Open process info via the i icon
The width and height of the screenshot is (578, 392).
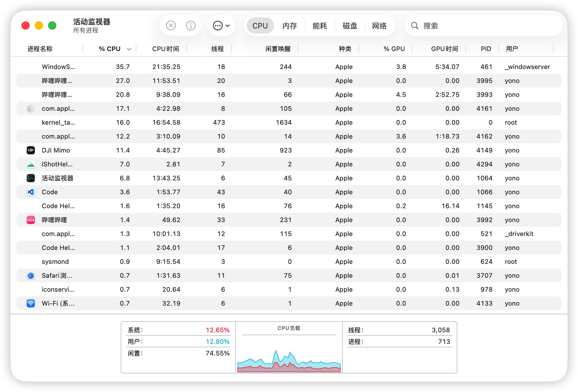point(191,26)
